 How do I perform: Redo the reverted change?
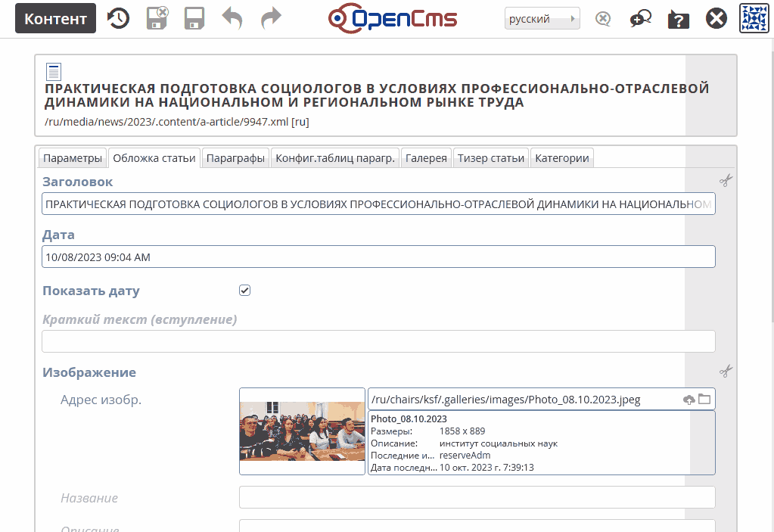pyautogui.click(x=270, y=19)
